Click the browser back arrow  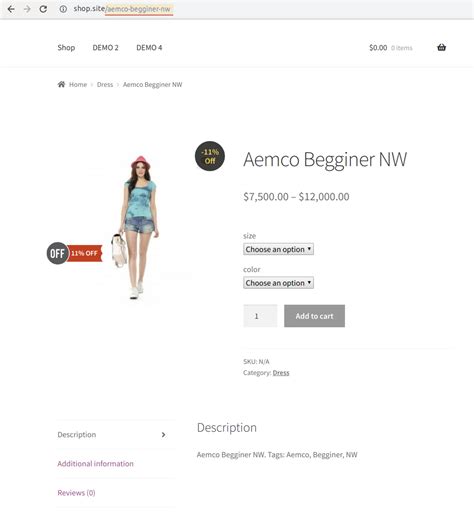[11, 9]
